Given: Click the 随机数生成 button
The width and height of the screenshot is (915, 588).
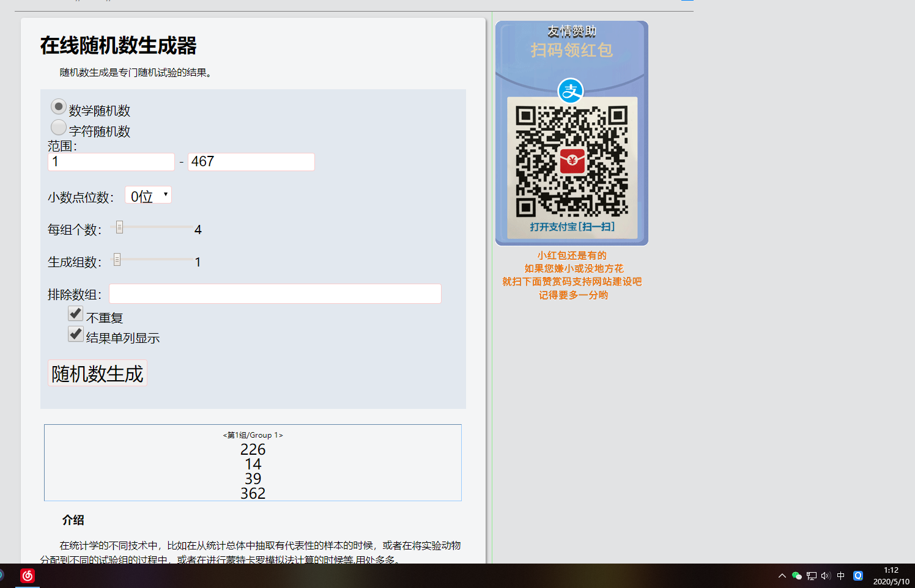Looking at the screenshot, I should (x=97, y=373).
